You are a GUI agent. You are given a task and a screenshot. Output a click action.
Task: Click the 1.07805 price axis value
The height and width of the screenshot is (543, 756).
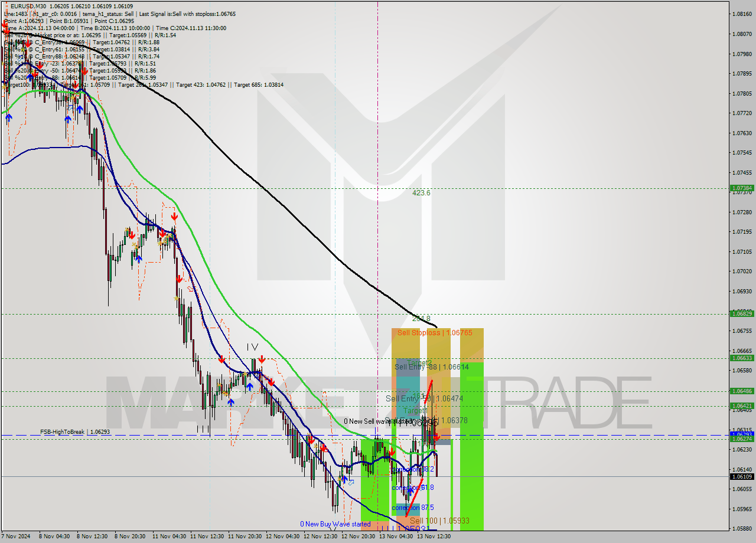pyautogui.click(x=742, y=93)
